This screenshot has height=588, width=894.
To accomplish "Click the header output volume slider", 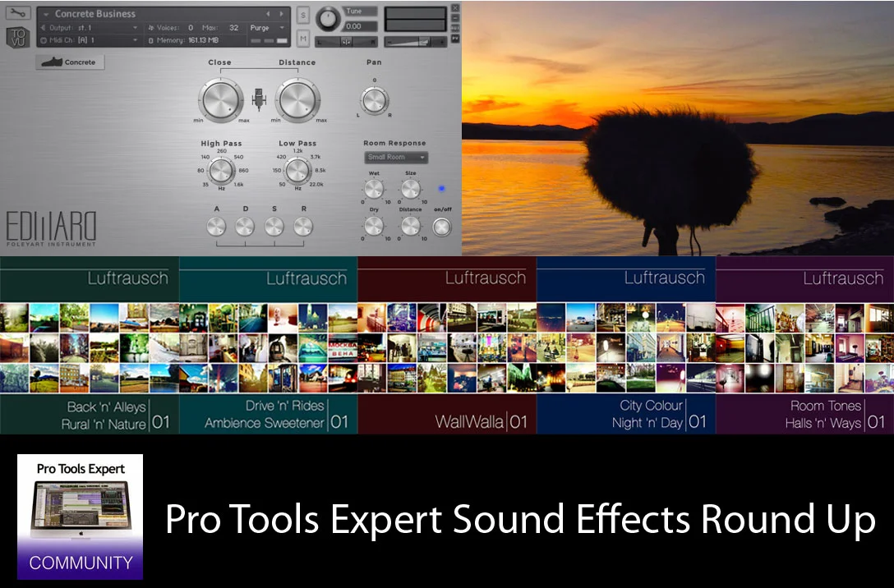I will [x=414, y=42].
